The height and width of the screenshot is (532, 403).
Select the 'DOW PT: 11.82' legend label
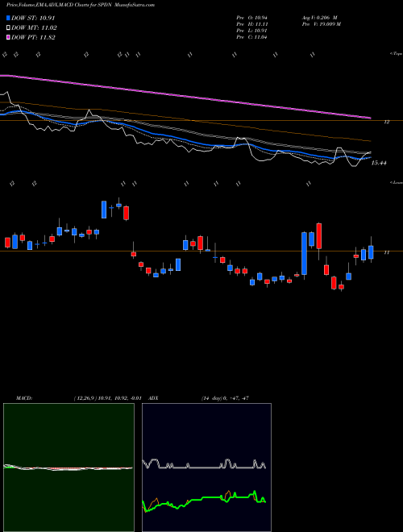[x=33, y=38]
